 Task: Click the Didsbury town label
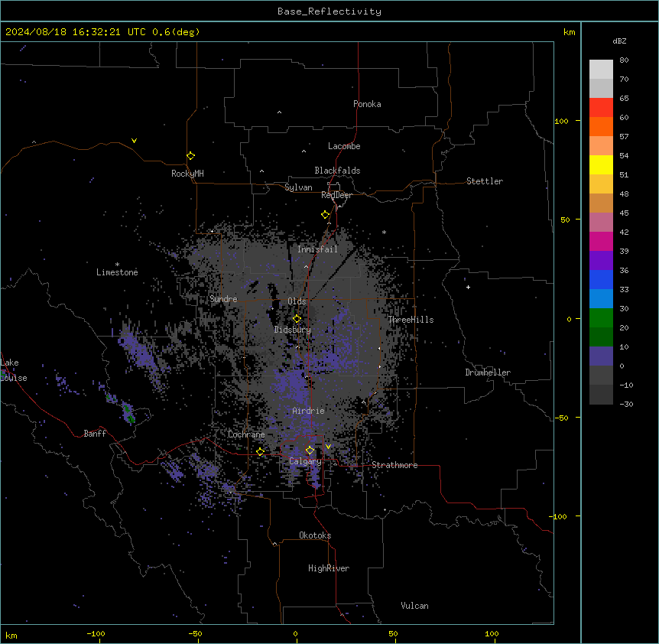[x=292, y=330]
